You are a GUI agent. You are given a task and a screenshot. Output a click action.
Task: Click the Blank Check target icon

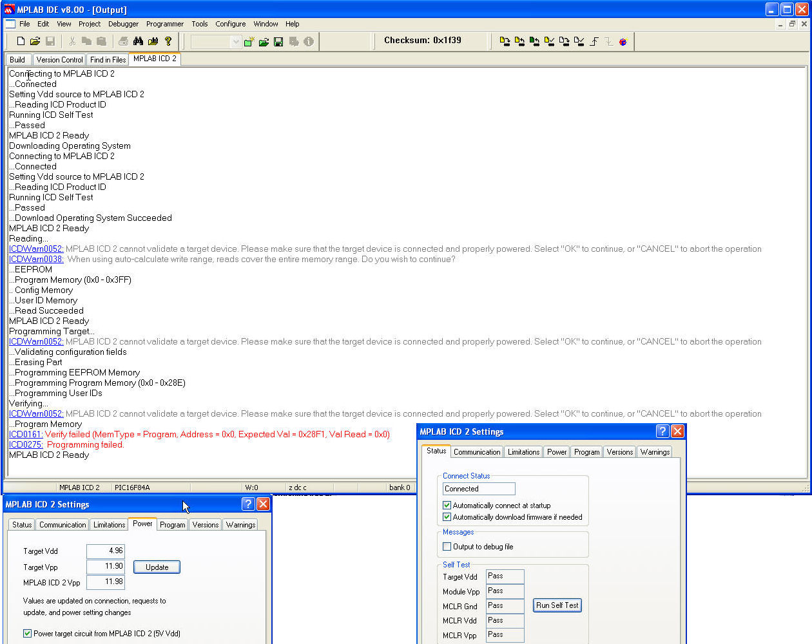click(x=579, y=41)
